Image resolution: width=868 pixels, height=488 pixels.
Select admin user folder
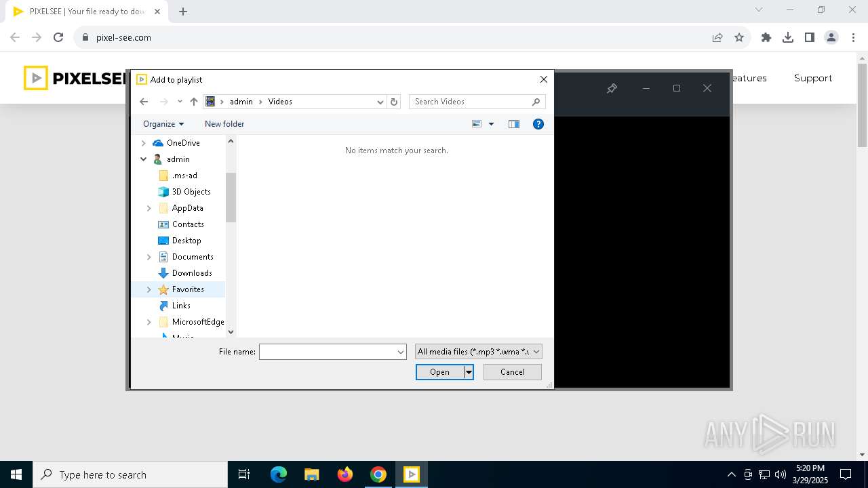178,159
